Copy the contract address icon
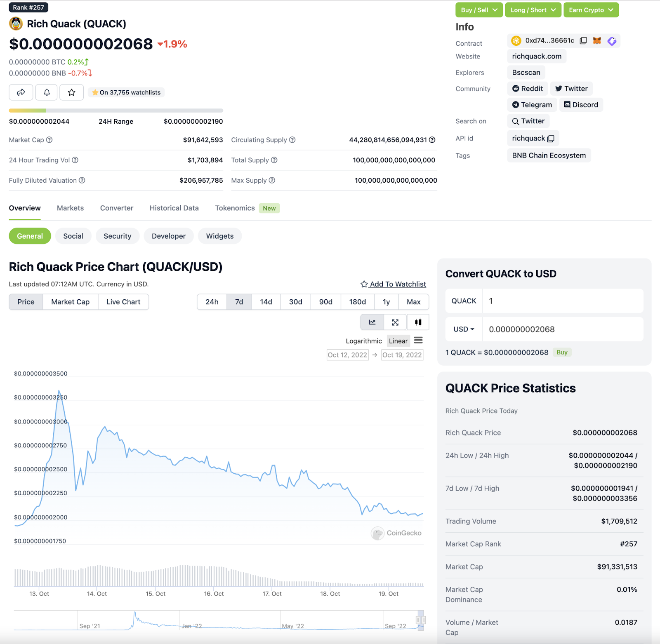 pyautogui.click(x=583, y=40)
